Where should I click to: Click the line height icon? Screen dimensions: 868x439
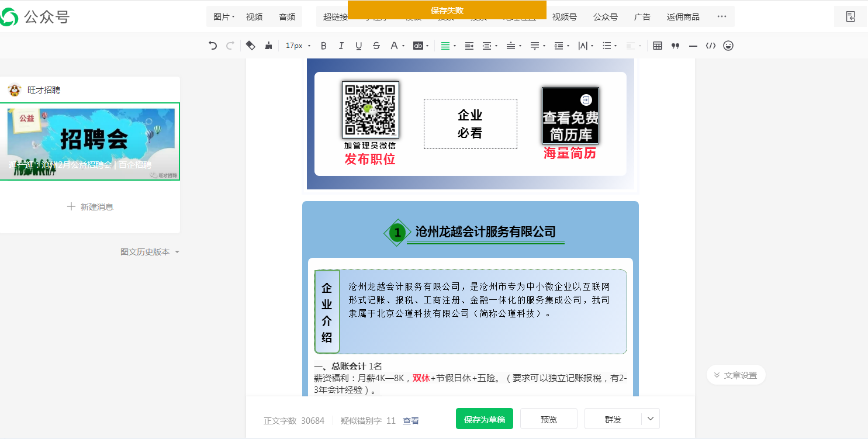point(559,46)
